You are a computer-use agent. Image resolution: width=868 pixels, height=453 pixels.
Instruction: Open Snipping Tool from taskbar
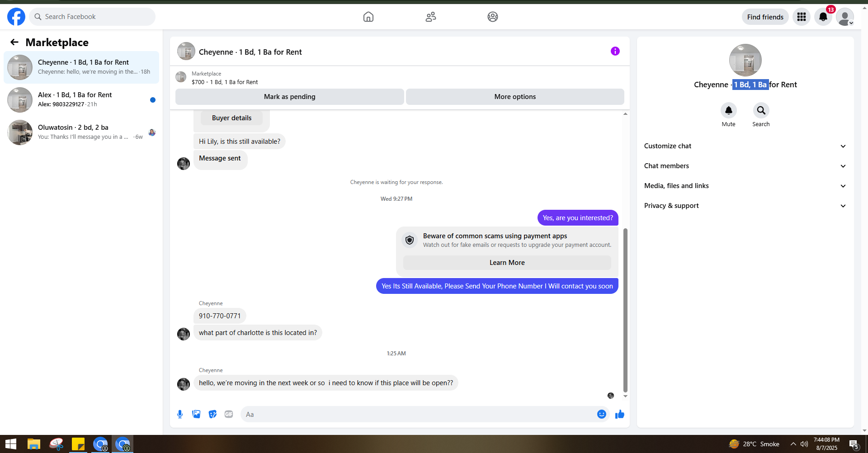(57, 444)
